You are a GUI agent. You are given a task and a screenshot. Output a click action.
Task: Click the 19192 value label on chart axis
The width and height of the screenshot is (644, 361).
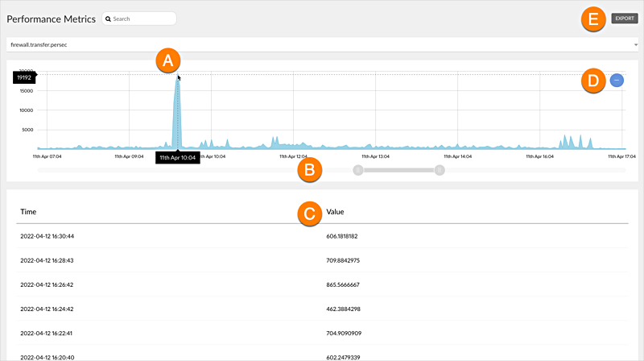tap(24, 78)
